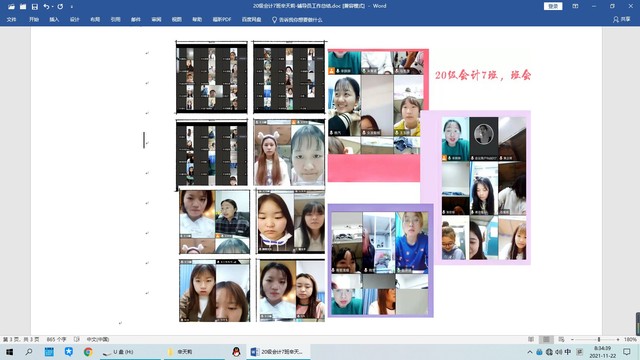
Task: Switch to Web Layout view
Action: pyautogui.click(x=562, y=339)
